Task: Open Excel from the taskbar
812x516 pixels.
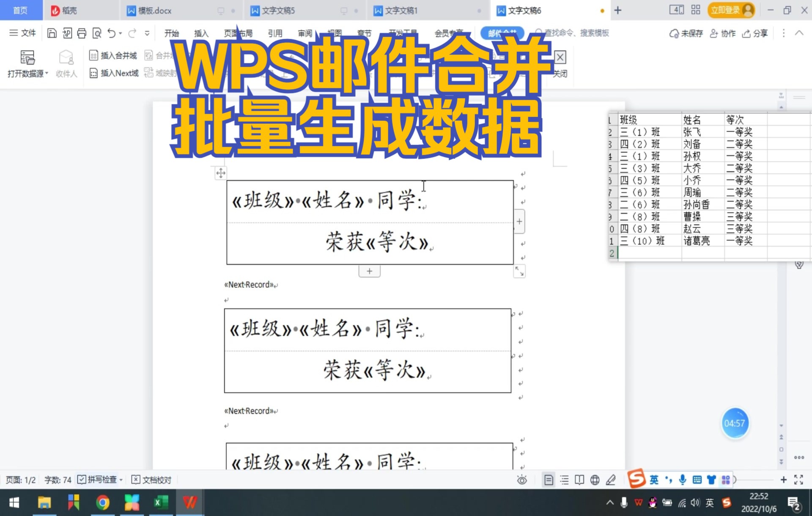Action: 161,502
